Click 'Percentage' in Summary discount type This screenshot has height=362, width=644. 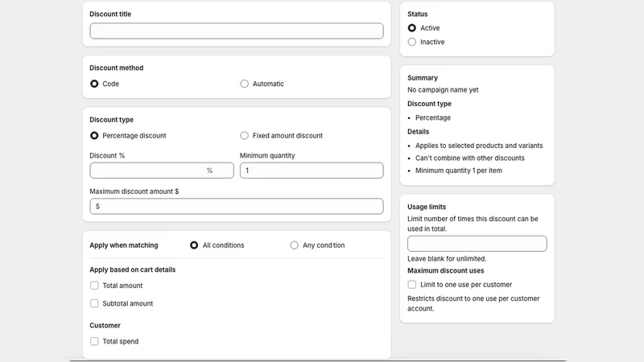[x=433, y=117]
